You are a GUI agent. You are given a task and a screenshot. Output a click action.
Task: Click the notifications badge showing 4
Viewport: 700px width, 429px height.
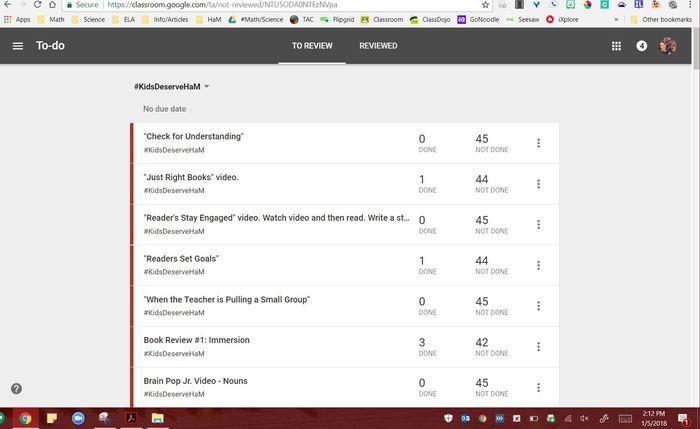[x=642, y=46]
